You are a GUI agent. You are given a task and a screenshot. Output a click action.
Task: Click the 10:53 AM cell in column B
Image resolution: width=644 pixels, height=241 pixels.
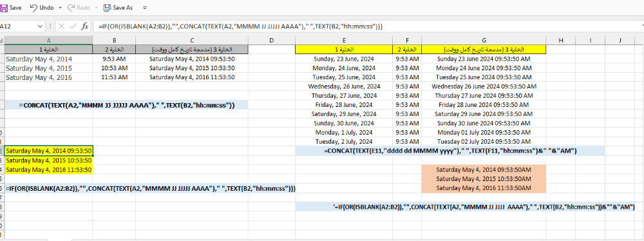click(114, 68)
